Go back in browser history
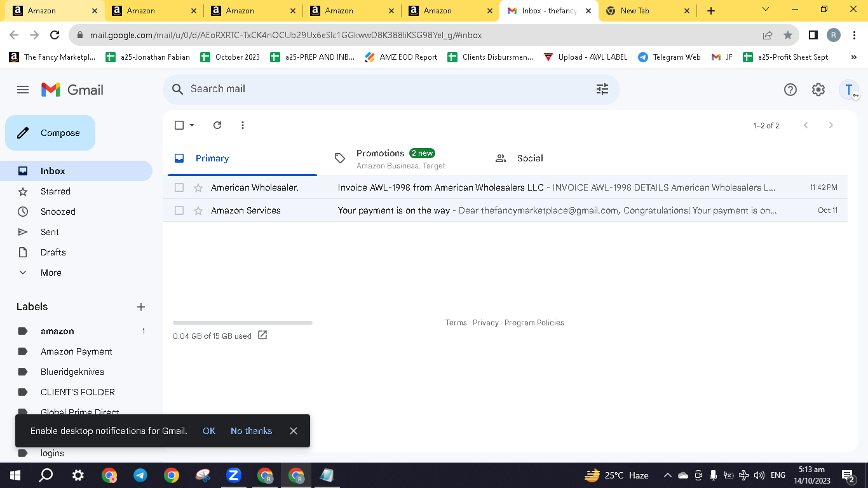 [14, 36]
